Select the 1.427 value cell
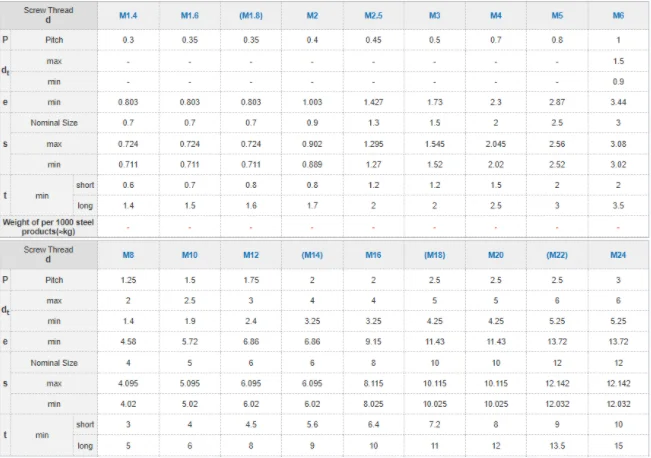Viewport: 651px width, 458px height. (x=374, y=102)
